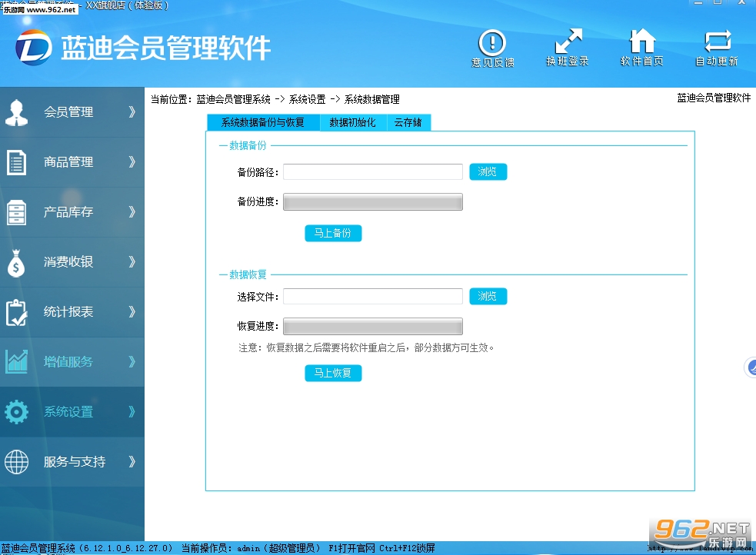Expand the 消费收银 chevron
Image resolution: width=756 pixels, height=555 pixels.
132,261
